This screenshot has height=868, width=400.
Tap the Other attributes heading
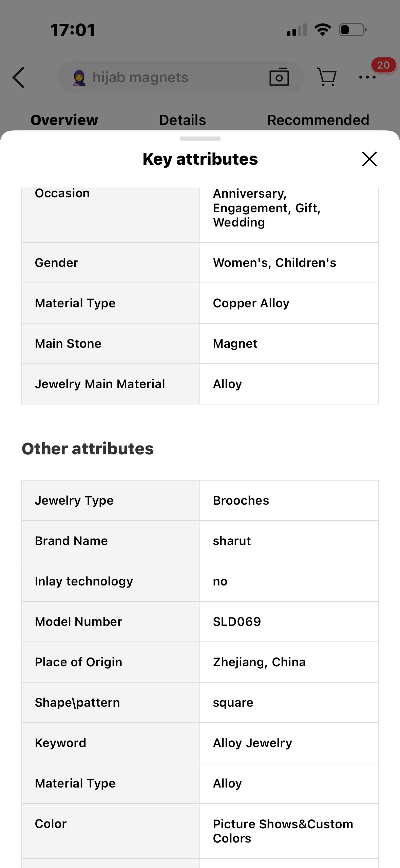(88, 449)
